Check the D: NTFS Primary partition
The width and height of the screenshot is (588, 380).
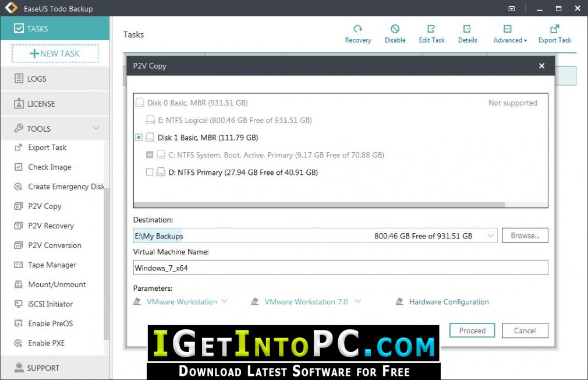pos(150,173)
